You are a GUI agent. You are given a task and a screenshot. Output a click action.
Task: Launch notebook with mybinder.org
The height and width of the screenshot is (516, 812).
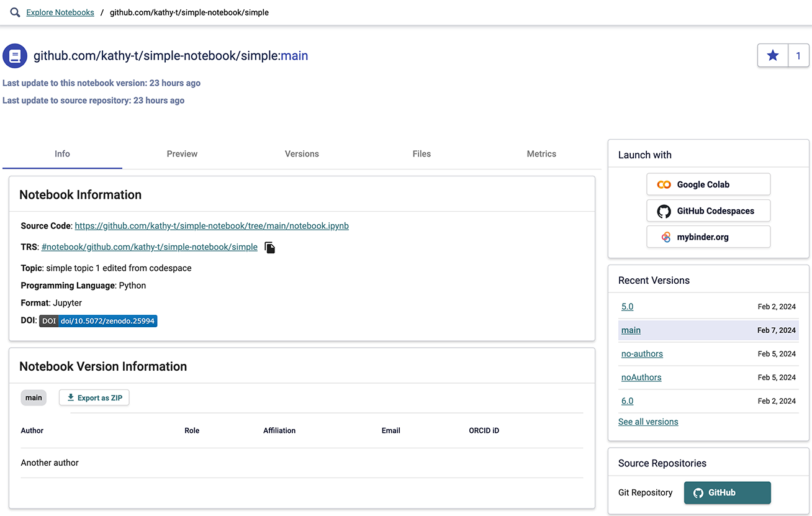coord(708,237)
